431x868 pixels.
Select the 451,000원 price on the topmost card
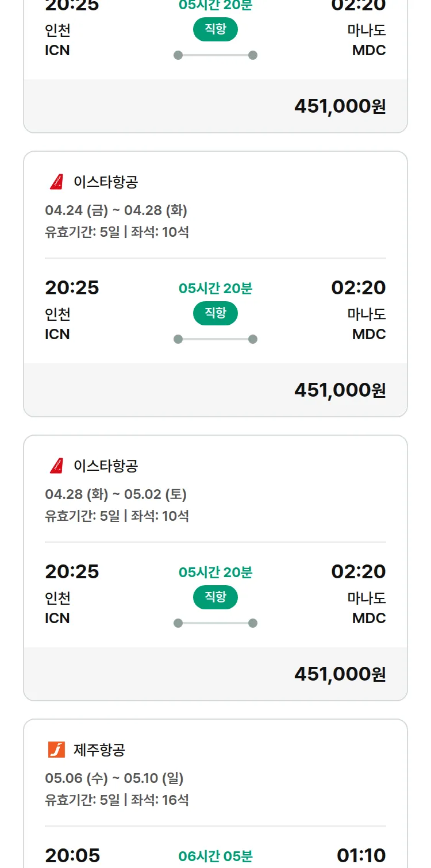coord(340,106)
